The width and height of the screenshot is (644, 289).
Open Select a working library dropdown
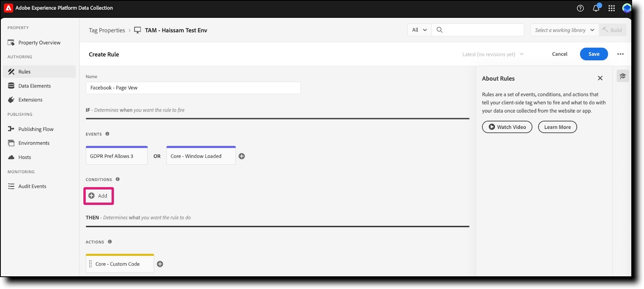(x=565, y=30)
